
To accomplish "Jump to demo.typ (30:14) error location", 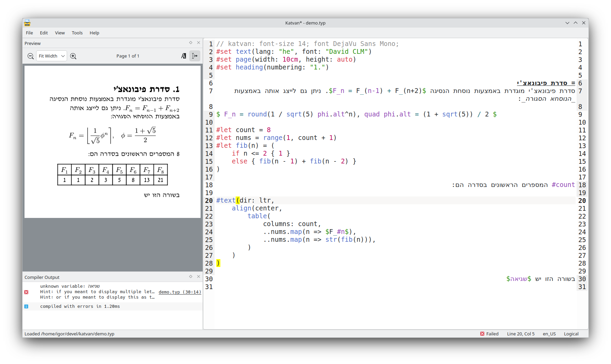I will (x=180, y=292).
